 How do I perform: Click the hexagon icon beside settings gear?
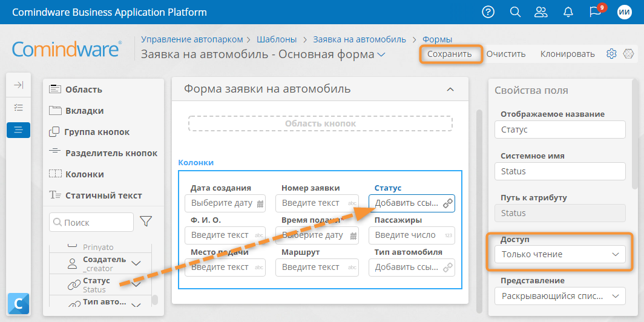pos(628,54)
